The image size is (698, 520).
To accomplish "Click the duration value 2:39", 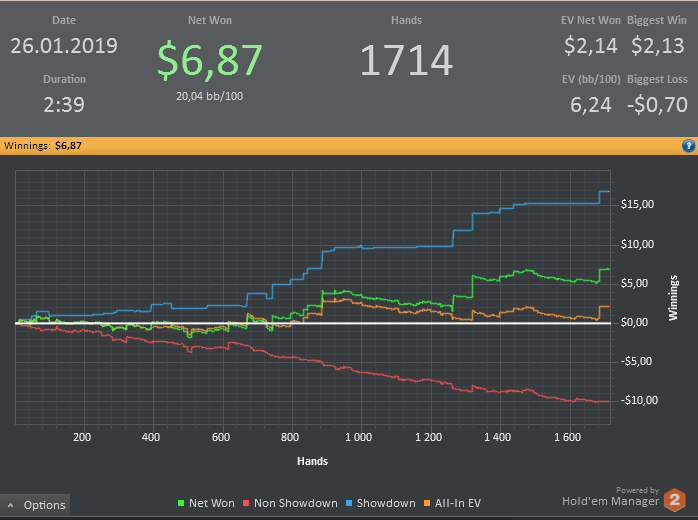I will [64, 105].
